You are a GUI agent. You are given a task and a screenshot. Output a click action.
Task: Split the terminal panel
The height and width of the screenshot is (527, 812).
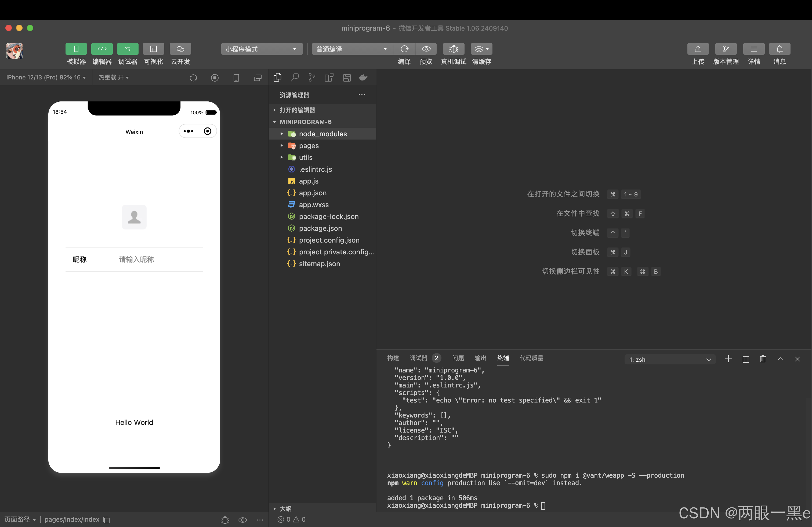pyautogui.click(x=745, y=359)
